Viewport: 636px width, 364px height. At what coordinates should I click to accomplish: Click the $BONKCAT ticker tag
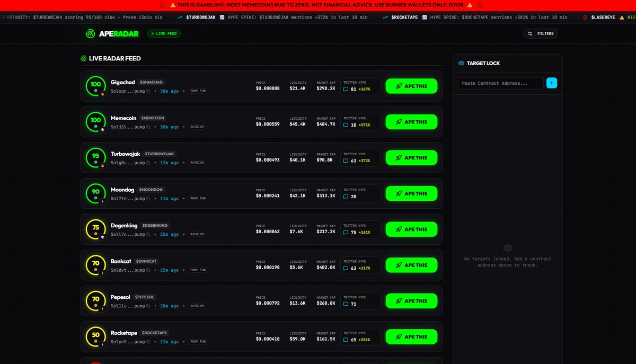pyautogui.click(x=146, y=261)
